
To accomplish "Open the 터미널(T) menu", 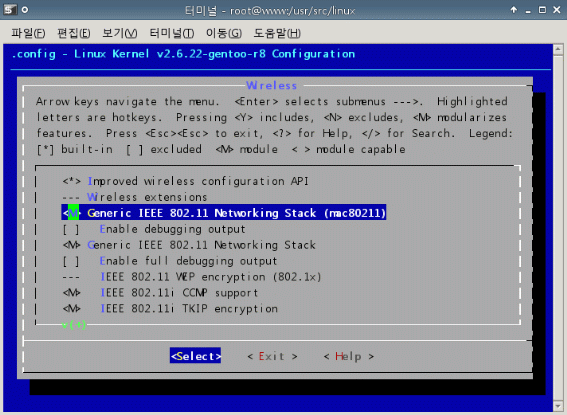I will [x=172, y=33].
